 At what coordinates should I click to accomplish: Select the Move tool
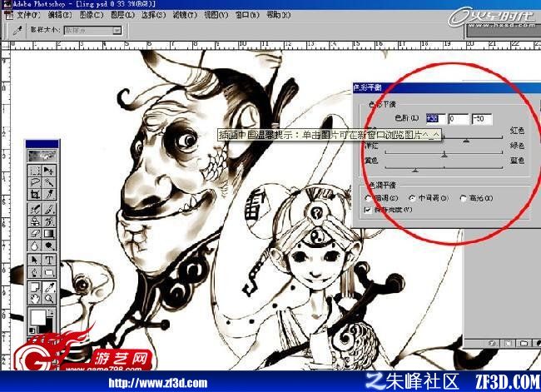point(48,171)
